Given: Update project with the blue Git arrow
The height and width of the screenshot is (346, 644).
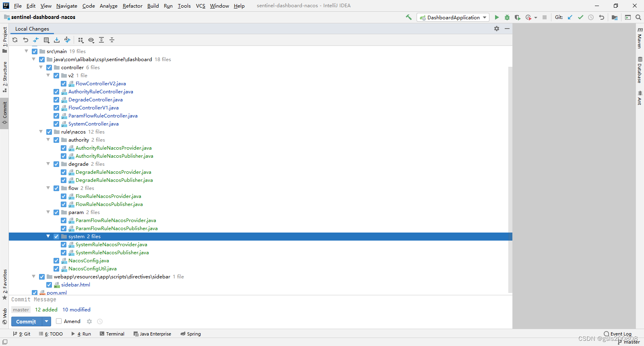Looking at the screenshot, I should tap(570, 17).
